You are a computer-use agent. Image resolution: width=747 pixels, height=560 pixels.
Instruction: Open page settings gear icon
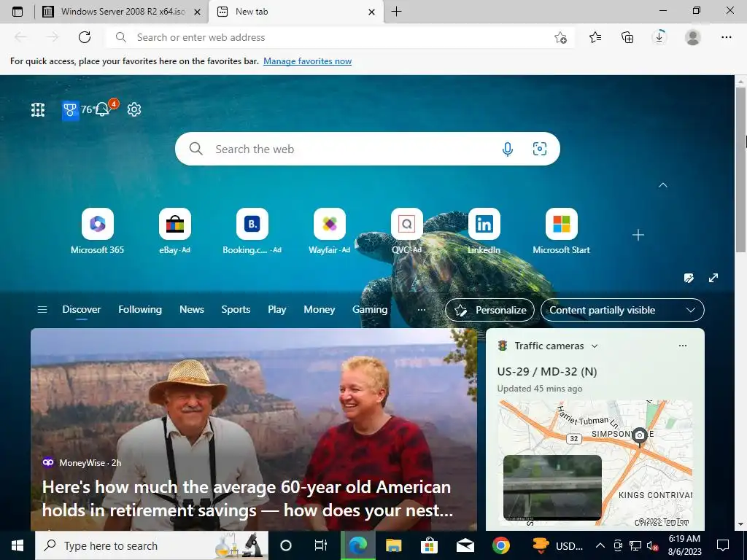(x=134, y=109)
